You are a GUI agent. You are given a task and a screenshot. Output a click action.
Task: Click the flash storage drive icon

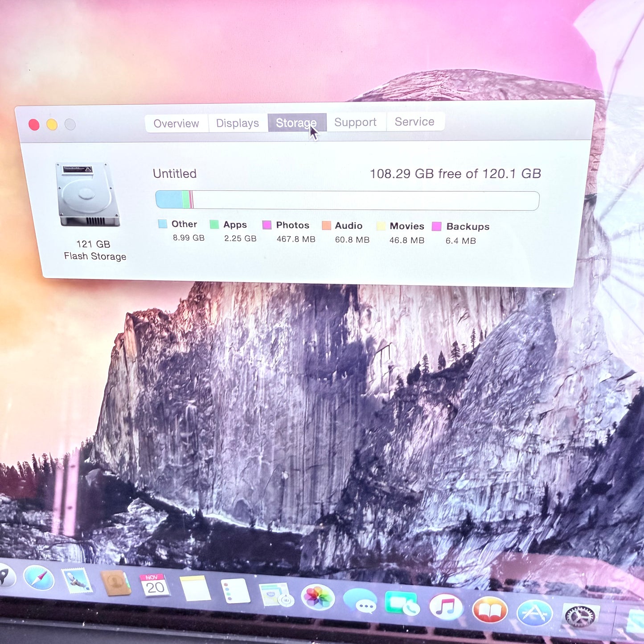[88, 194]
